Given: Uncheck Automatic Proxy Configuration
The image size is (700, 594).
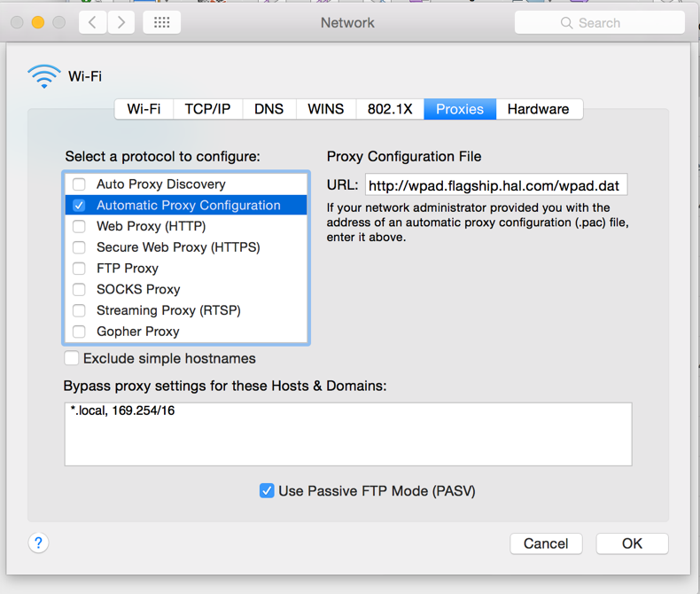Looking at the screenshot, I should click(80, 206).
